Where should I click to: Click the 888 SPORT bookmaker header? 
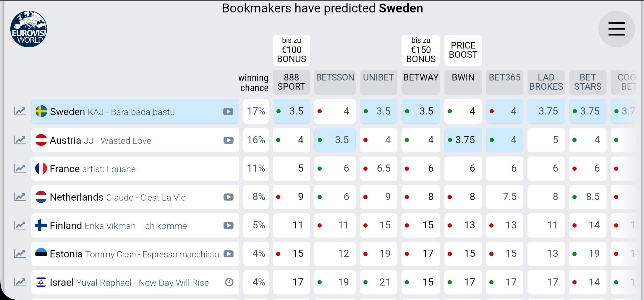291,82
